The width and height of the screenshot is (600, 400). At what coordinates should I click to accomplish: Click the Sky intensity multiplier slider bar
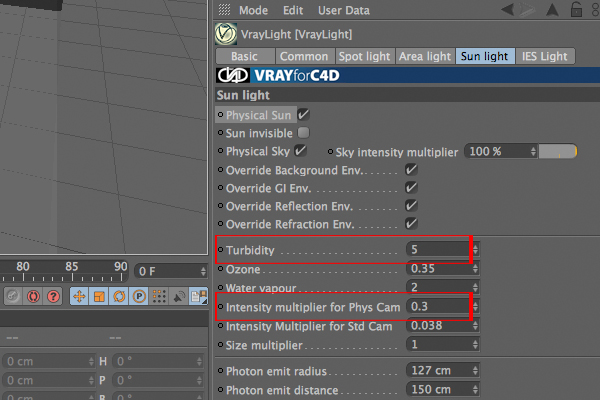(558, 152)
